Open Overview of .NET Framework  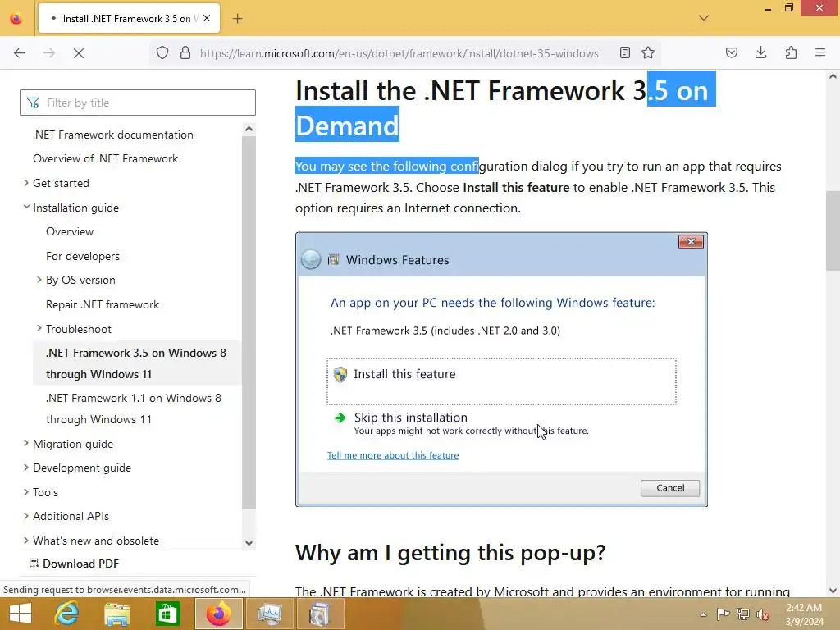pyautogui.click(x=106, y=158)
